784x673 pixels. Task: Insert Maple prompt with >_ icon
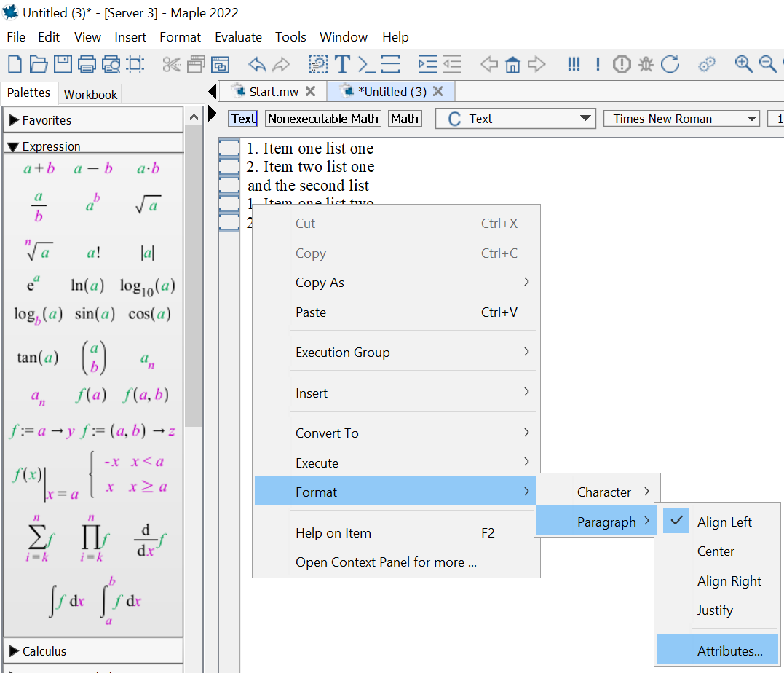(366, 64)
